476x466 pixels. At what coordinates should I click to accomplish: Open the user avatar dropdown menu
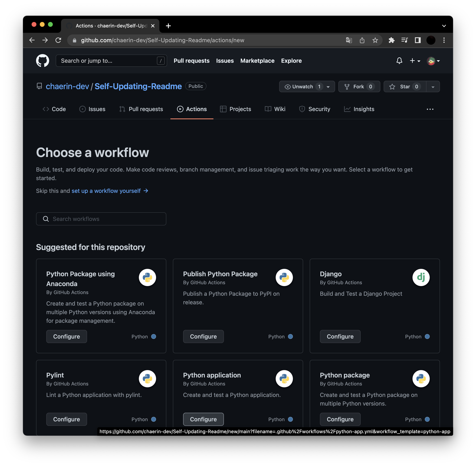pyautogui.click(x=433, y=61)
